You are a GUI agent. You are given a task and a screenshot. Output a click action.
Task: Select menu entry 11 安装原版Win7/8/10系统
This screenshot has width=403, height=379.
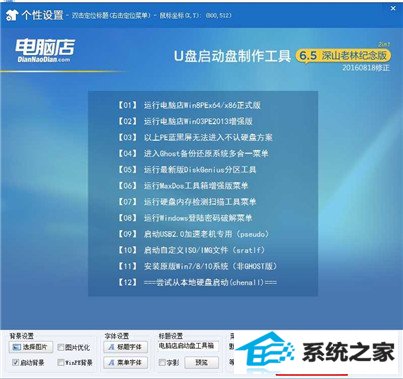pyautogui.click(x=197, y=266)
